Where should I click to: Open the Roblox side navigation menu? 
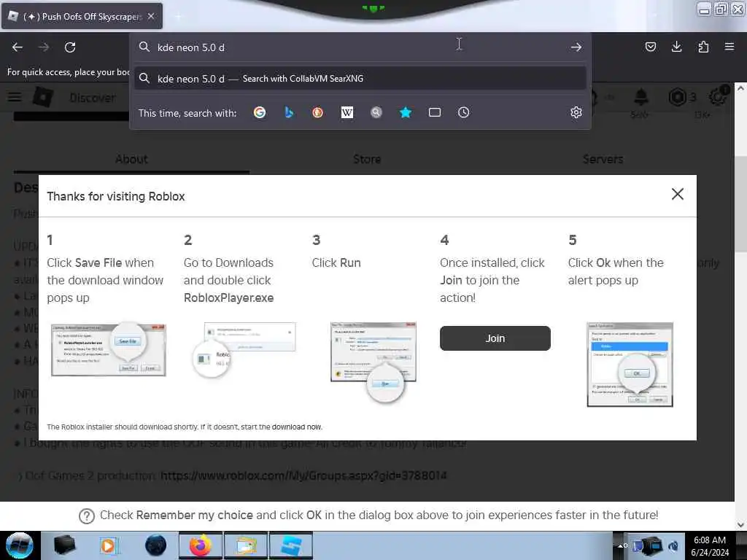15,97
